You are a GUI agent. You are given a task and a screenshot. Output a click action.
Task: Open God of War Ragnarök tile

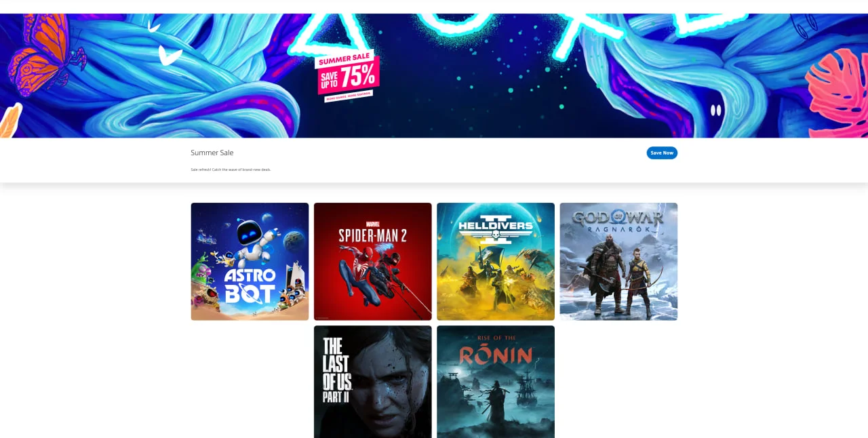[x=618, y=261]
